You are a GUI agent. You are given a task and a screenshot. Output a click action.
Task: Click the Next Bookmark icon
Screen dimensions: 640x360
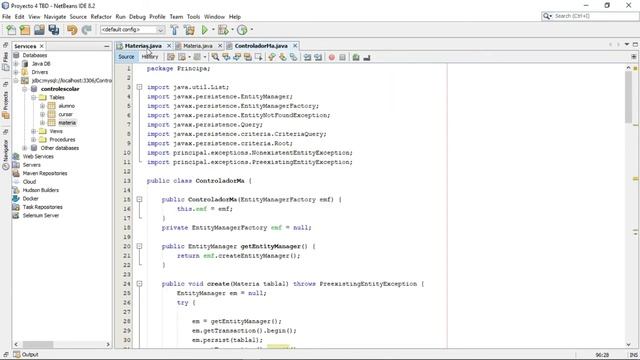pos(282,58)
